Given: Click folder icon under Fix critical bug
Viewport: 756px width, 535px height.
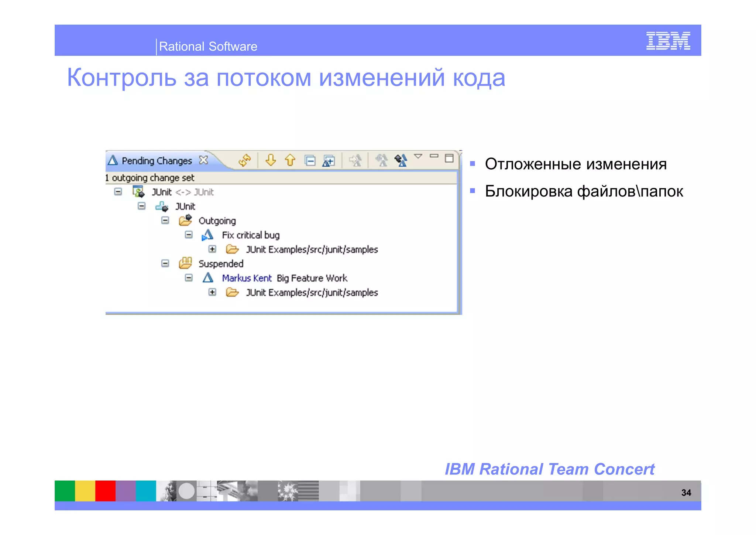Looking at the screenshot, I should click(232, 249).
